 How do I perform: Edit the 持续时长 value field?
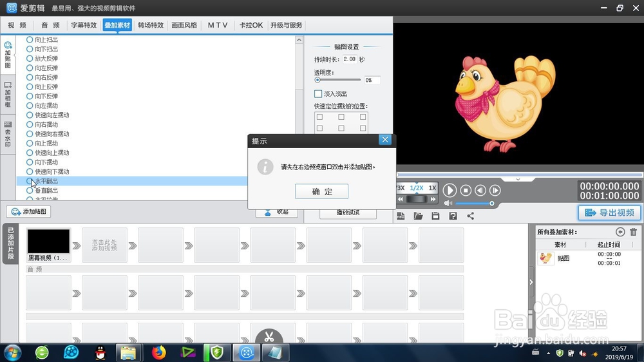(x=350, y=59)
